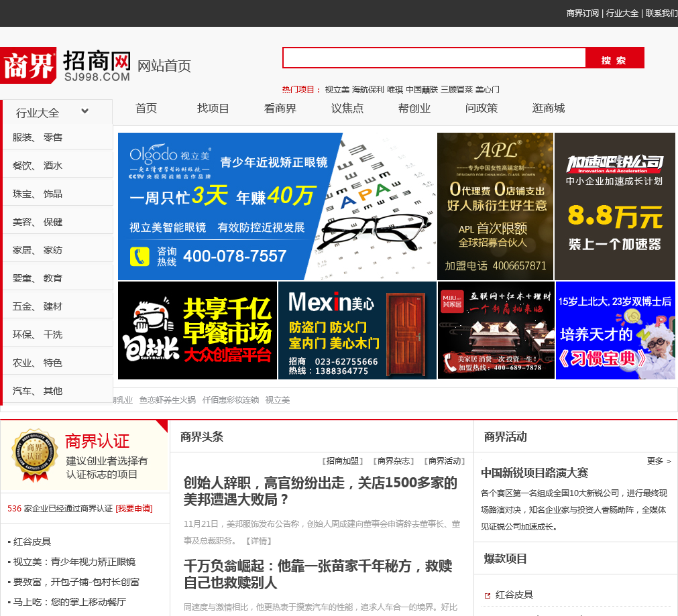Image resolution: width=678 pixels, height=616 pixels.
Task: Select 汽车、其他 category
Action: 38,391
